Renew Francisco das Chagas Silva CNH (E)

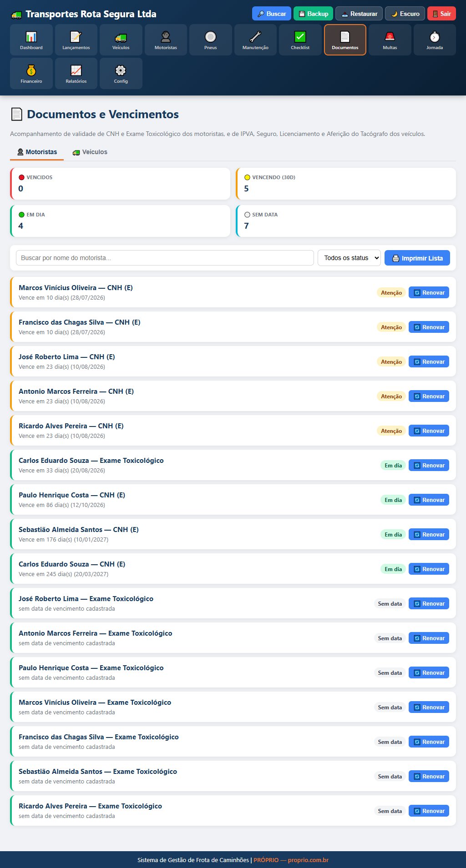click(x=429, y=327)
